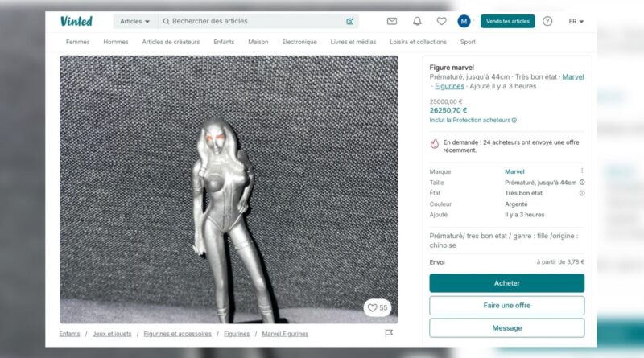The image size is (644, 358).
Task: Open the help question mark icon
Action: (547, 21)
